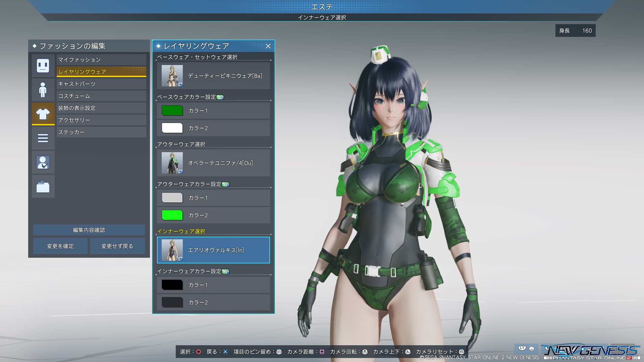Click 編集内容確認 button
Viewport: 644px width, 362px height.
(x=89, y=230)
